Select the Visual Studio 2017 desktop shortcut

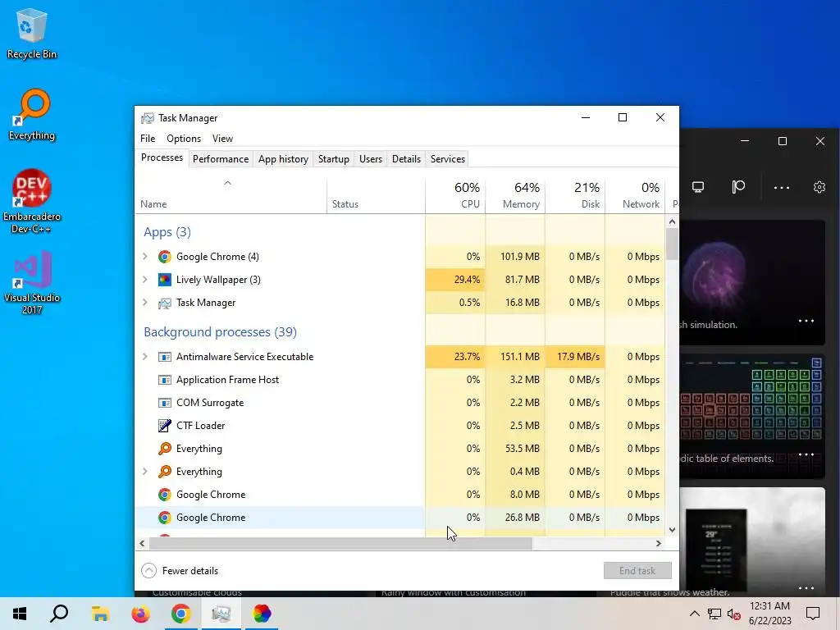[x=32, y=283]
